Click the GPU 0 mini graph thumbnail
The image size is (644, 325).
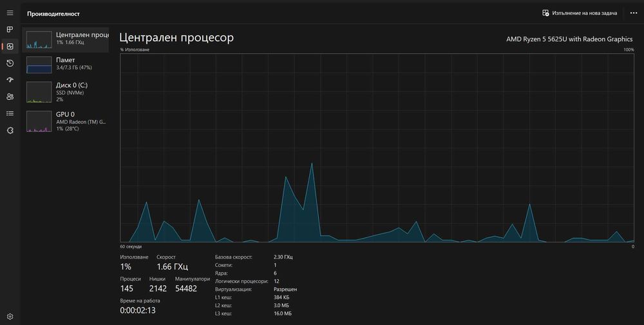(x=39, y=121)
